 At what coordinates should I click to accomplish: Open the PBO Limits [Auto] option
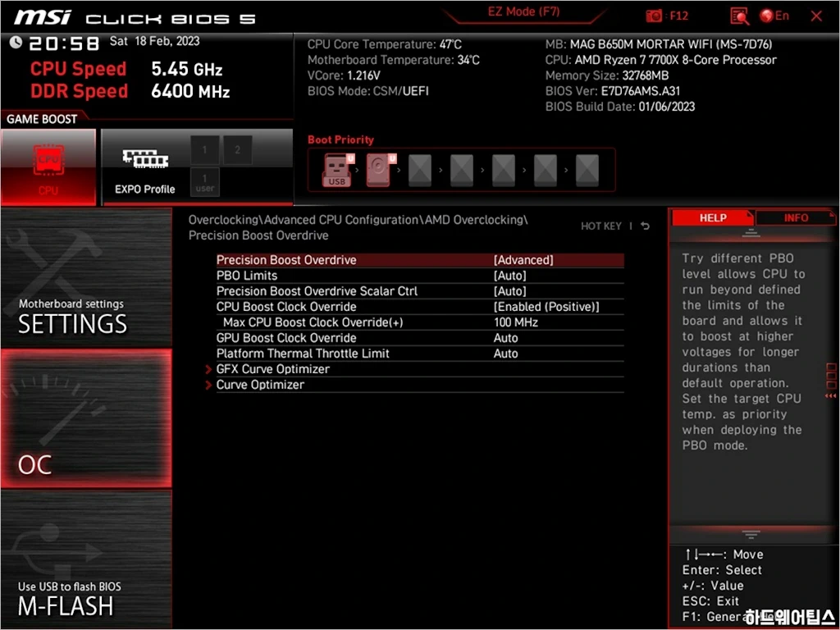[420, 276]
